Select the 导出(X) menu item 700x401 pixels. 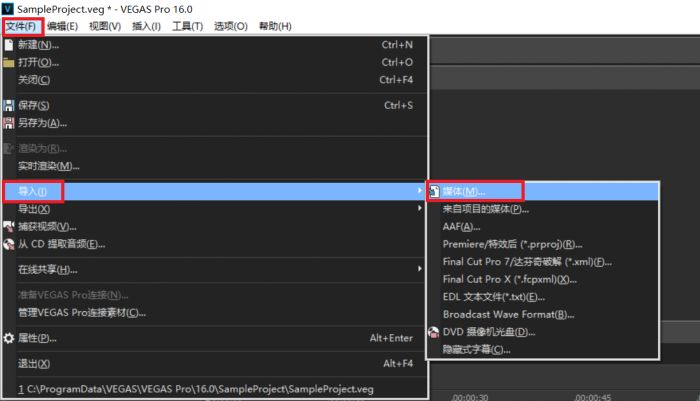pos(215,209)
